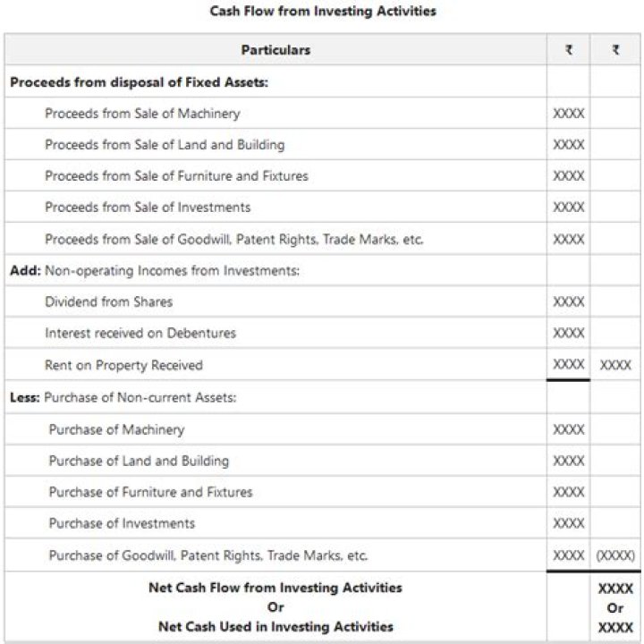Select the 'Purchase of Machinery' row

(x=116, y=429)
